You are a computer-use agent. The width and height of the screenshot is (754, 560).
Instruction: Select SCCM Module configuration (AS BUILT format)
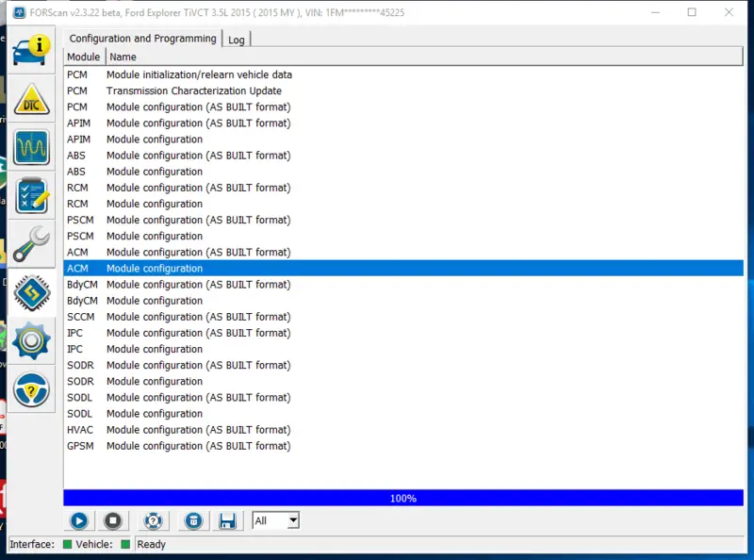click(x=403, y=317)
